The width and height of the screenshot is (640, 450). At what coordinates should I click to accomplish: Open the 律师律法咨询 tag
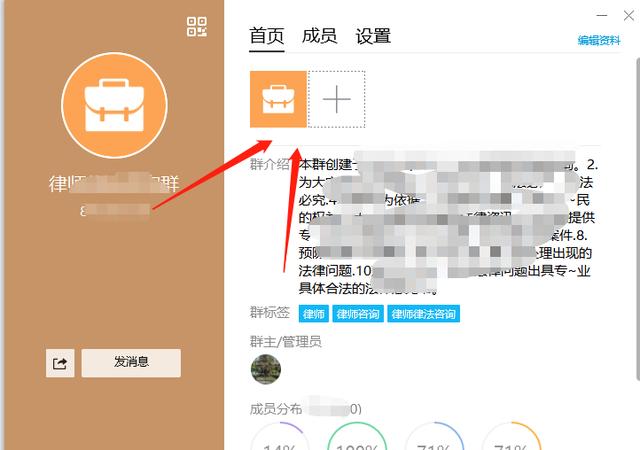pyautogui.click(x=424, y=314)
